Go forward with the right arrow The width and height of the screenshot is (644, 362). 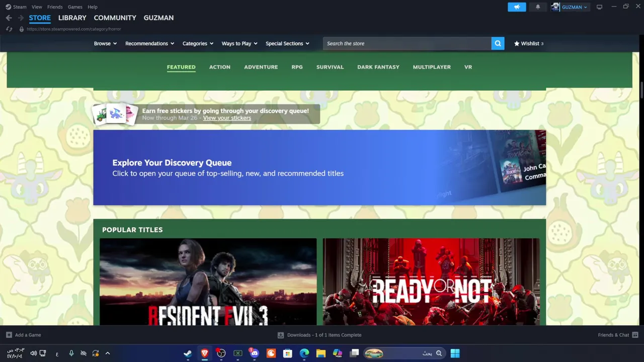pos(21,18)
